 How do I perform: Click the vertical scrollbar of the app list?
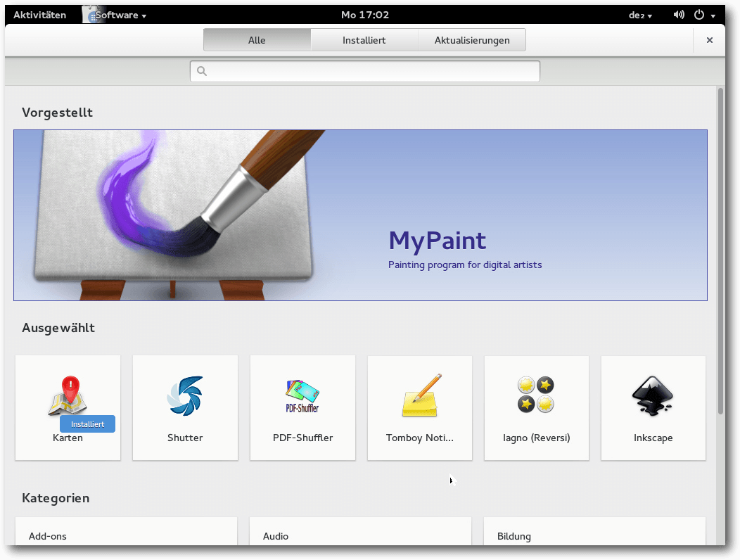720,250
